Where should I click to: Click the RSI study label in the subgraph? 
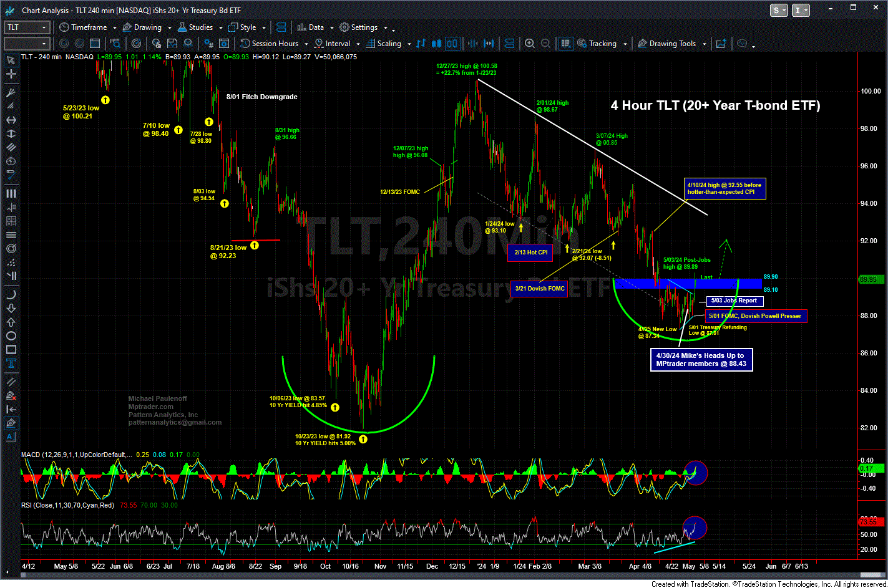(x=67, y=505)
